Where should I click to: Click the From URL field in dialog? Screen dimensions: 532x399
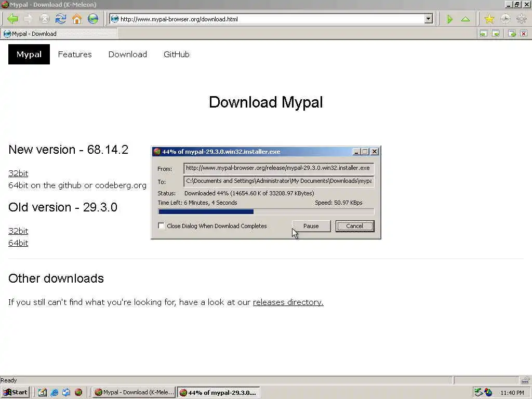pos(279,168)
